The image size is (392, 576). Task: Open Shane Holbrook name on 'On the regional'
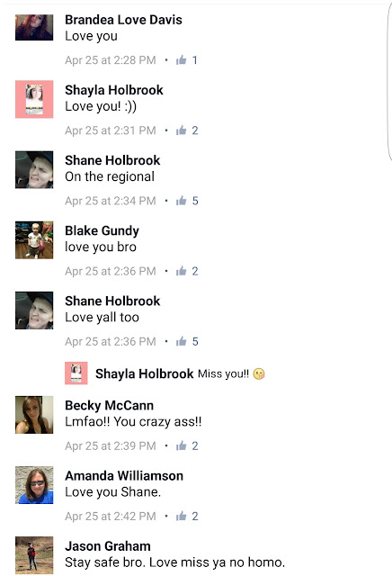pos(112,160)
